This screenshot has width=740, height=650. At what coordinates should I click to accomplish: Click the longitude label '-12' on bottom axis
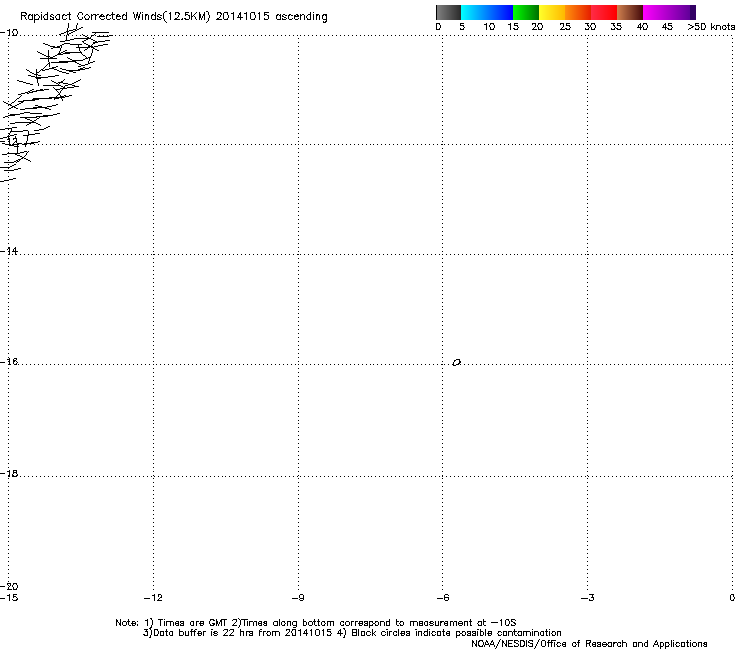click(153, 598)
